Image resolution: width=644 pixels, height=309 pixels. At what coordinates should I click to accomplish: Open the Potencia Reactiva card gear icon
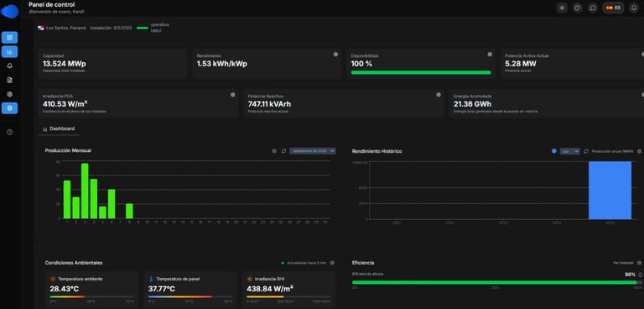pos(439,95)
